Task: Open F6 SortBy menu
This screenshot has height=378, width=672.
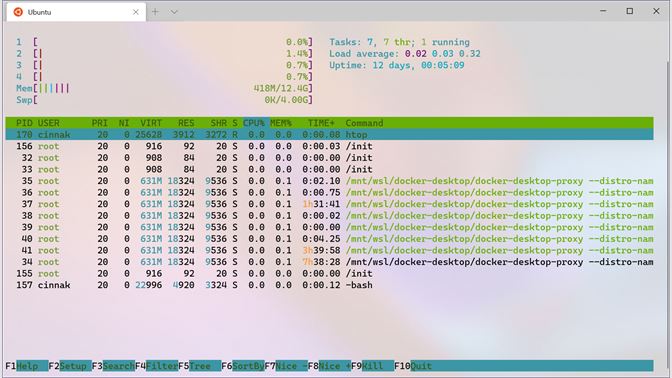Action: 243,366
